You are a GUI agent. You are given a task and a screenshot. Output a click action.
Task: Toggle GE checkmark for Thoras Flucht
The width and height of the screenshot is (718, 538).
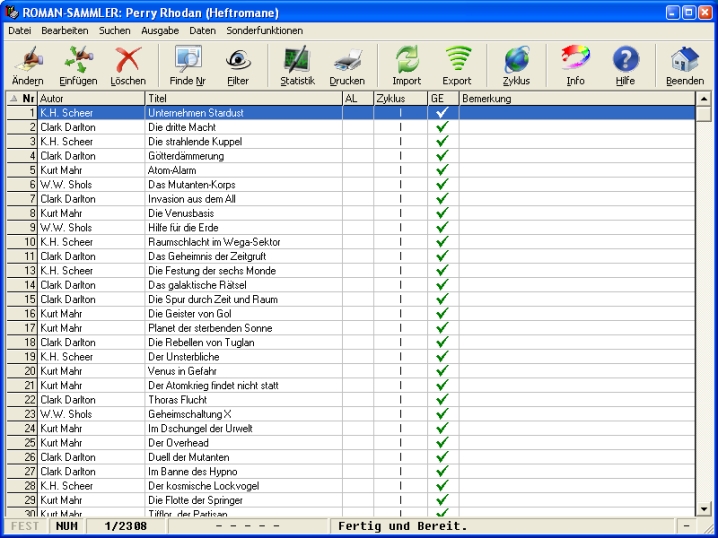[441, 400]
